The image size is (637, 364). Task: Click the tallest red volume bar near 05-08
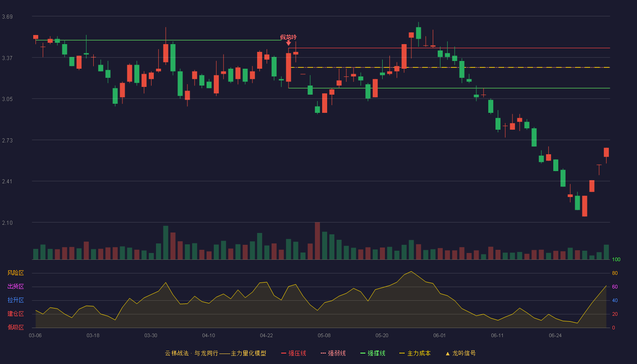[317, 241]
